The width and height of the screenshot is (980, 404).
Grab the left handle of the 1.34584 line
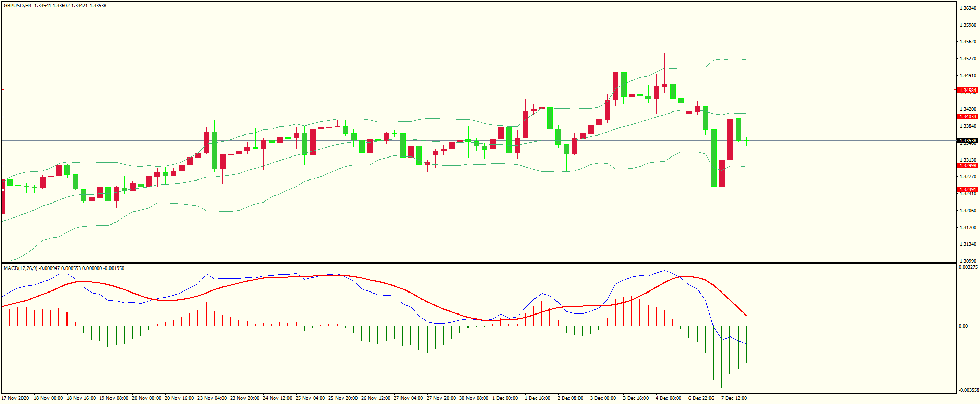coord(3,91)
